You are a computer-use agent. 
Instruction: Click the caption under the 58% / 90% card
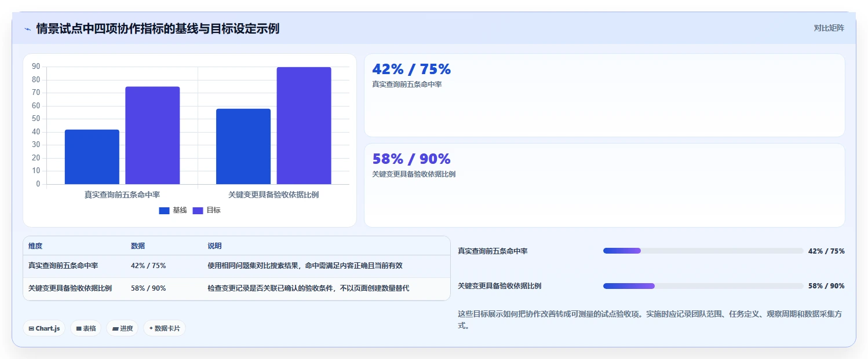[x=414, y=174]
